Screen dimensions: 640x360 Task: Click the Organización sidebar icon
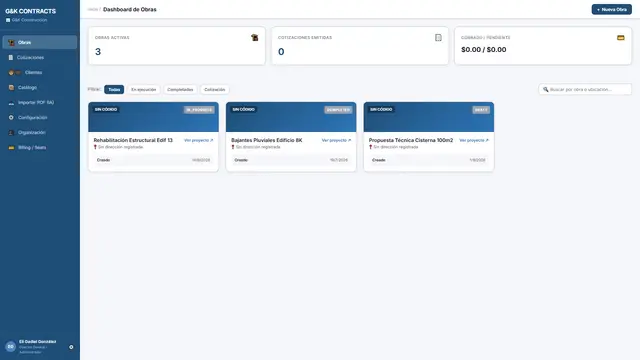(11, 133)
